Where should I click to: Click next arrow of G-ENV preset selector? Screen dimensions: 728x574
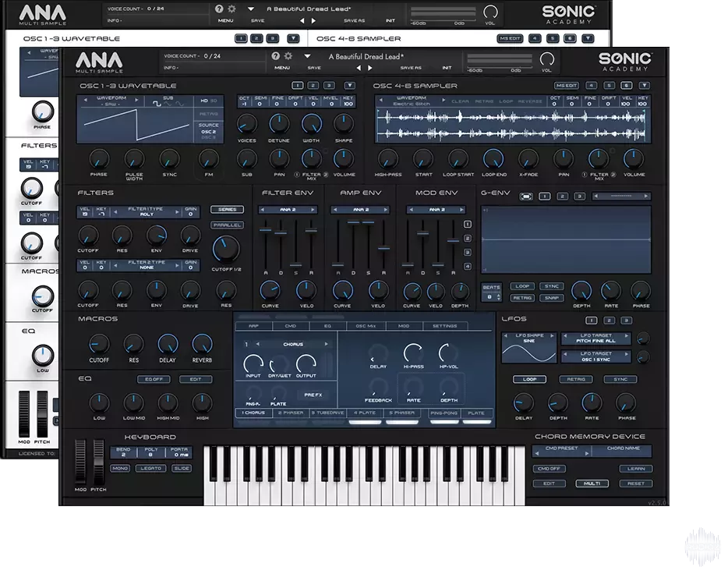pyautogui.click(x=646, y=196)
